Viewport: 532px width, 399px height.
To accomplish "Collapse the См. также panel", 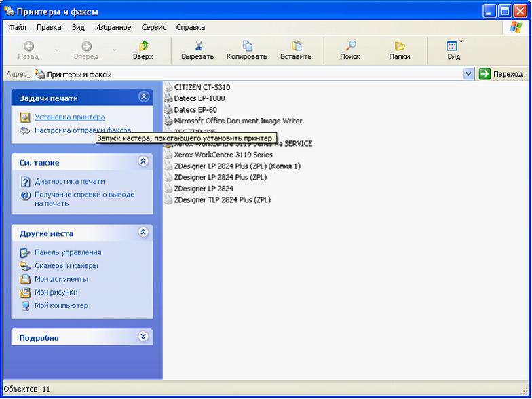I will coord(143,162).
